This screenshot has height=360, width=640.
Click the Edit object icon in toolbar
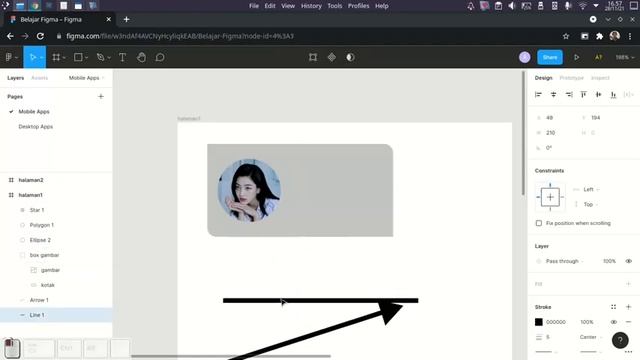point(313,57)
